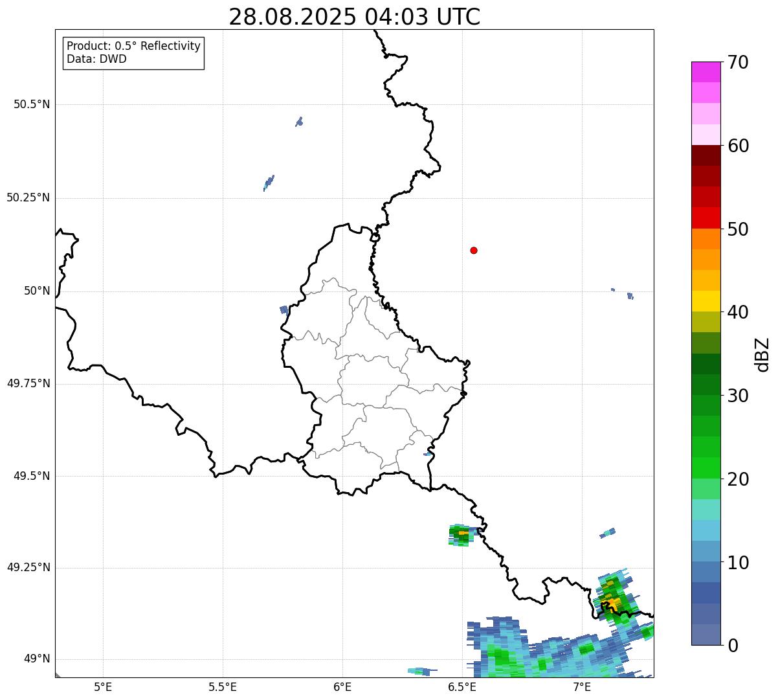This screenshot has width=778, height=700.
Task: Click the Product: 0.5° Reflectivity legend box
Action: click(133, 53)
